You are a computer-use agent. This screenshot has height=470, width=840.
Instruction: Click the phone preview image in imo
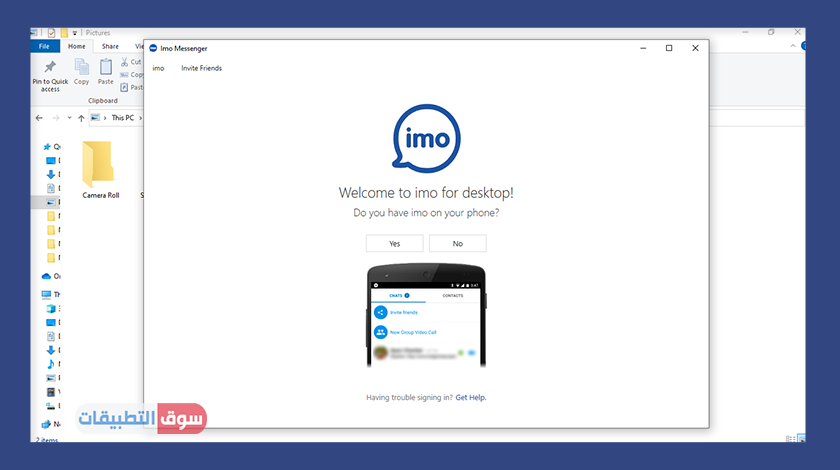(426, 315)
